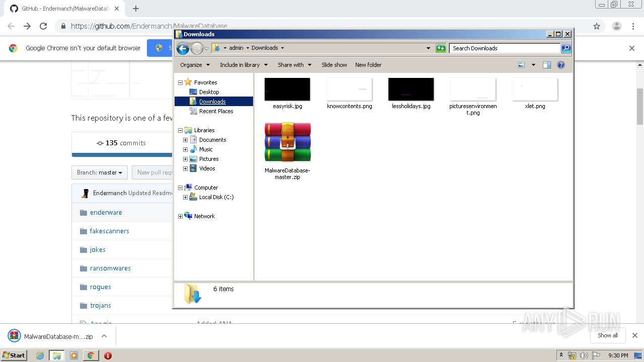Open the Endermanch author link

pyautogui.click(x=110, y=193)
